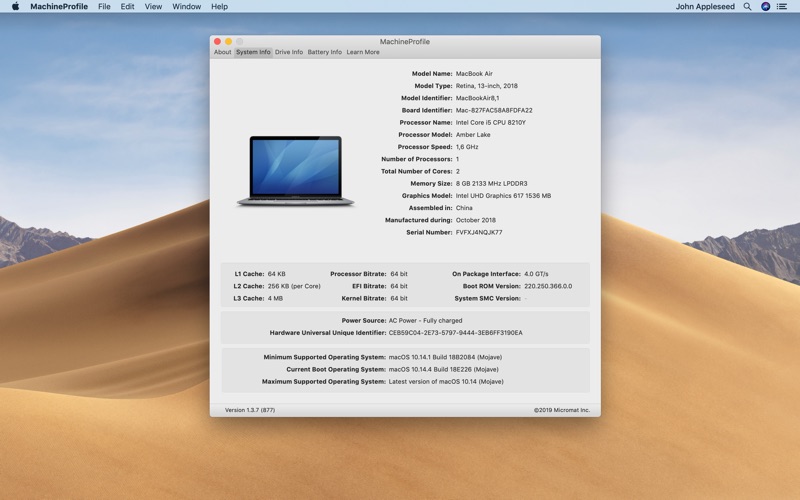Viewport: 800px width, 500px height.
Task: Open the Window menu
Action: point(186,7)
